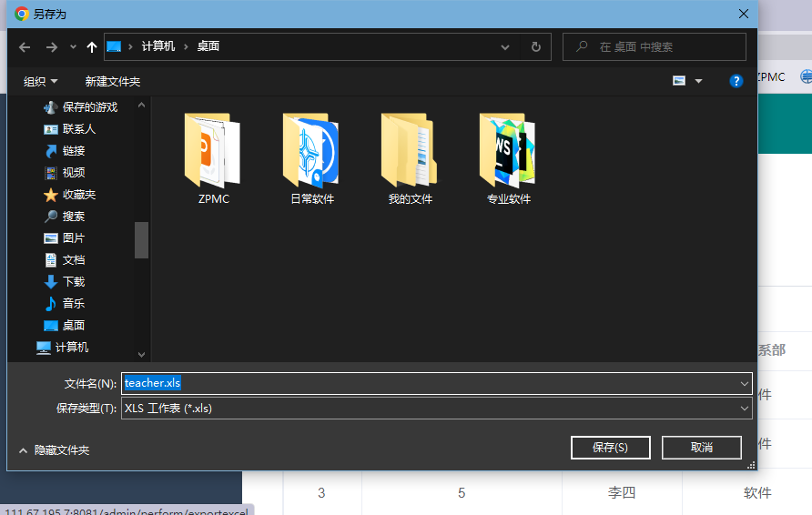Select the 专业软件 folder

pyautogui.click(x=509, y=159)
